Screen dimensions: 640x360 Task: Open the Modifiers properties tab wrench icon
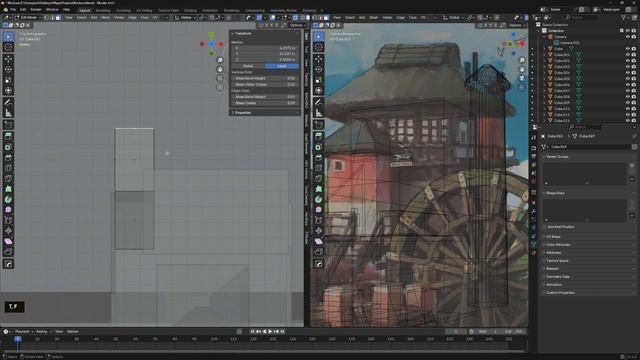533,211
